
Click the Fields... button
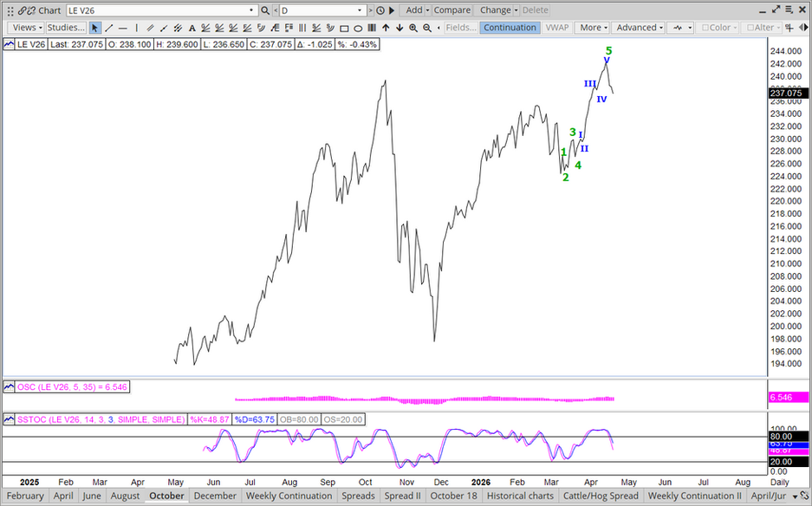[x=461, y=28]
